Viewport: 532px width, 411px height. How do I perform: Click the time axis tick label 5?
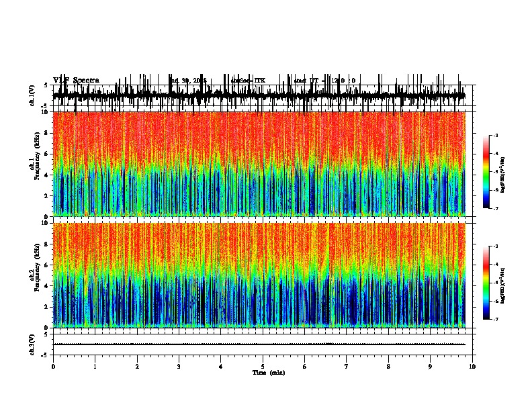pyautogui.click(x=263, y=367)
